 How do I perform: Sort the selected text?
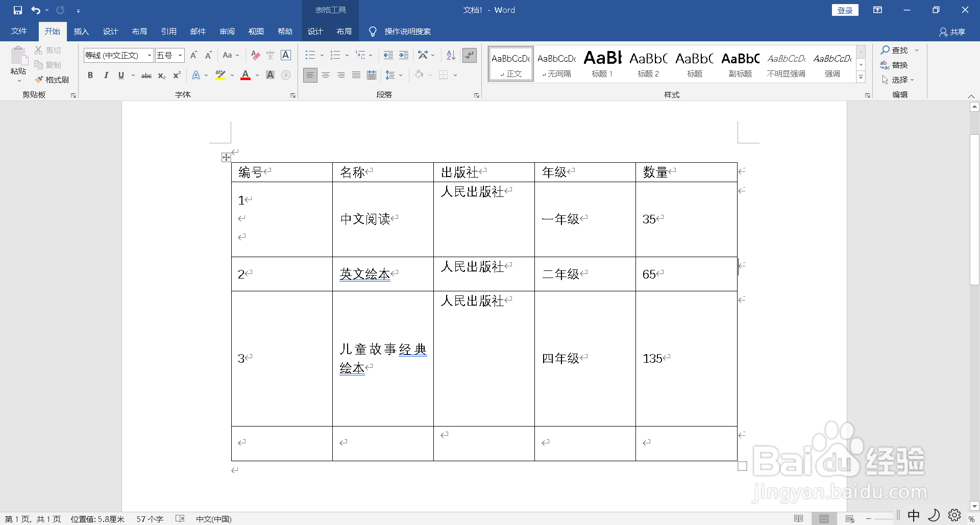(450, 55)
